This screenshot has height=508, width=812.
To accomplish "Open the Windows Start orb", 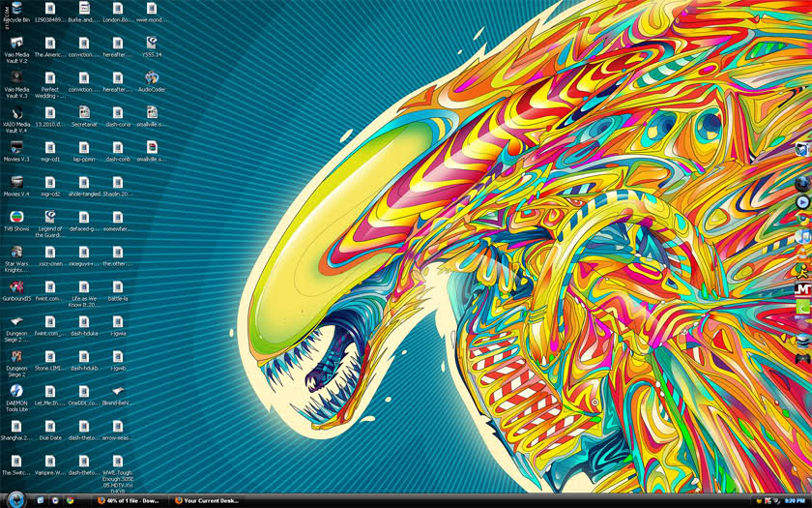I will 16,500.
